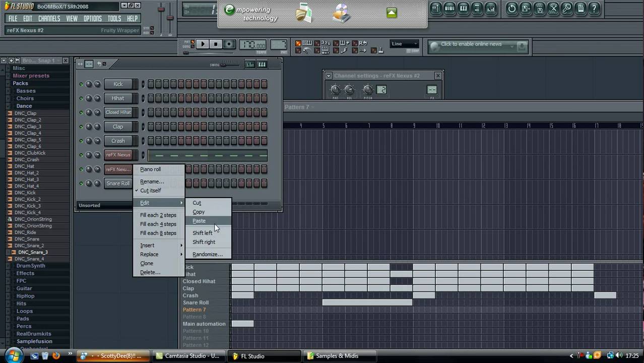Toggle the Kick channel select light
Viewport: 644px width, 363px height.
(143, 84)
